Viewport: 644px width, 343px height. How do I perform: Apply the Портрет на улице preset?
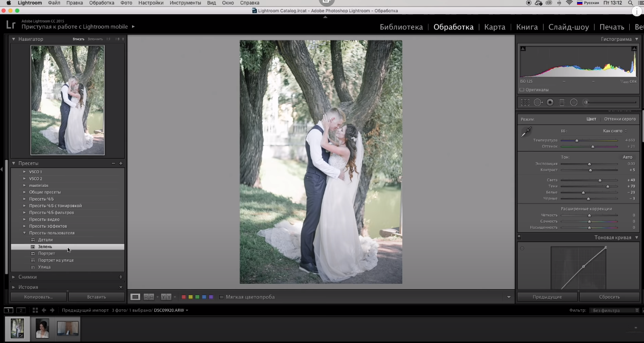[x=56, y=260]
